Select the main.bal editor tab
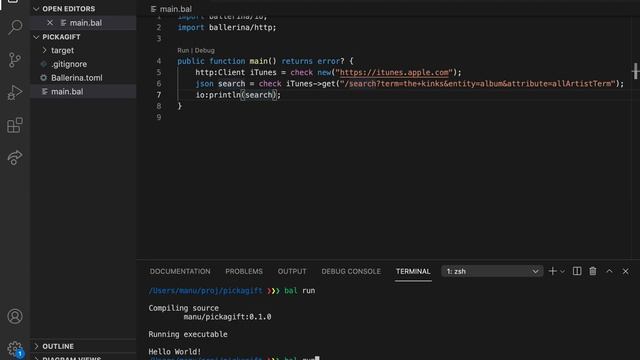The height and width of the screenshot is (360, 640). click(171, 9)
